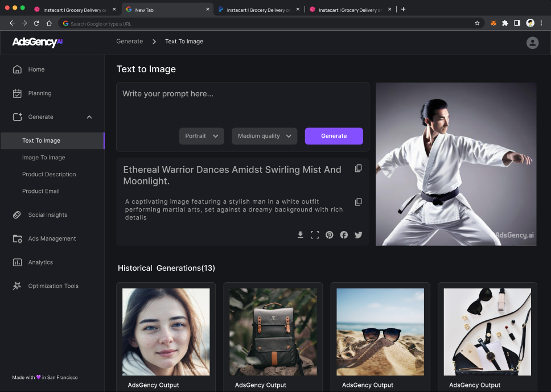Open Social Insights from sidebar

(48, 215)
